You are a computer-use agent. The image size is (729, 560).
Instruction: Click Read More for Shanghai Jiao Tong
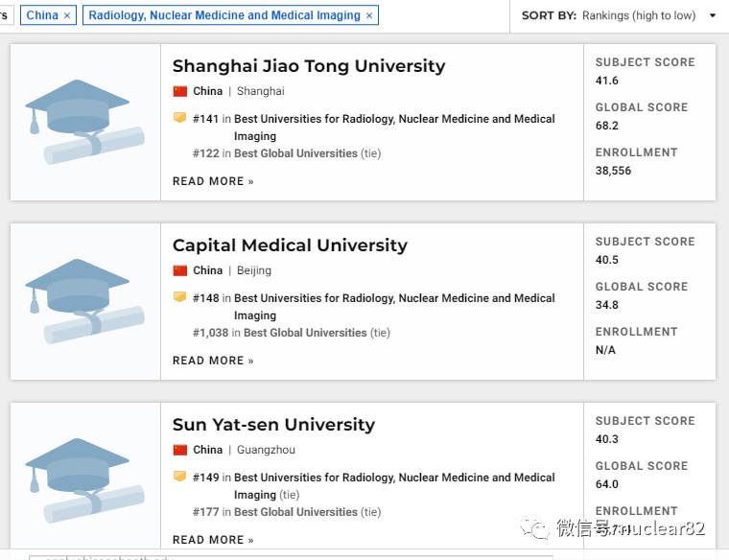pos(213,181)
